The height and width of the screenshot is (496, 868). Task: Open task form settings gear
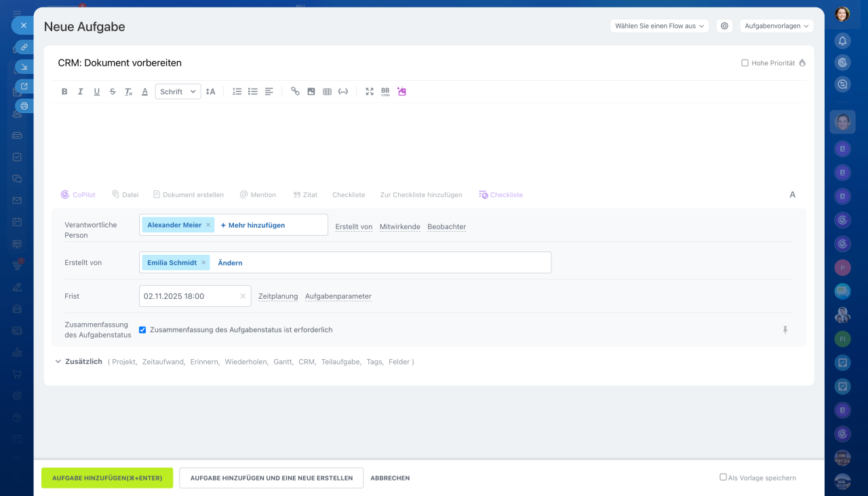point(724,26)
